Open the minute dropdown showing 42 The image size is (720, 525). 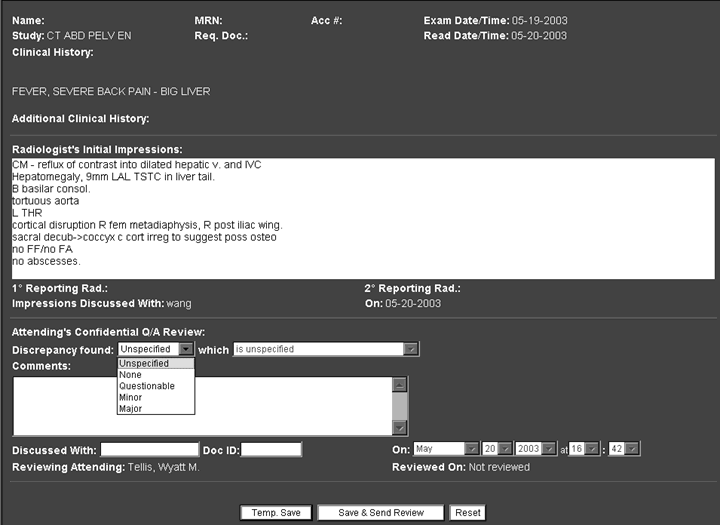tap(632, 449)
